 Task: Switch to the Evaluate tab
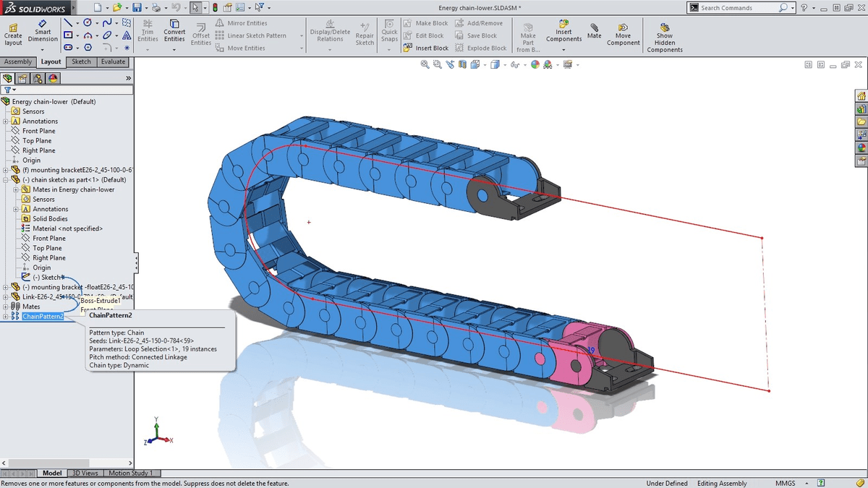113,62
